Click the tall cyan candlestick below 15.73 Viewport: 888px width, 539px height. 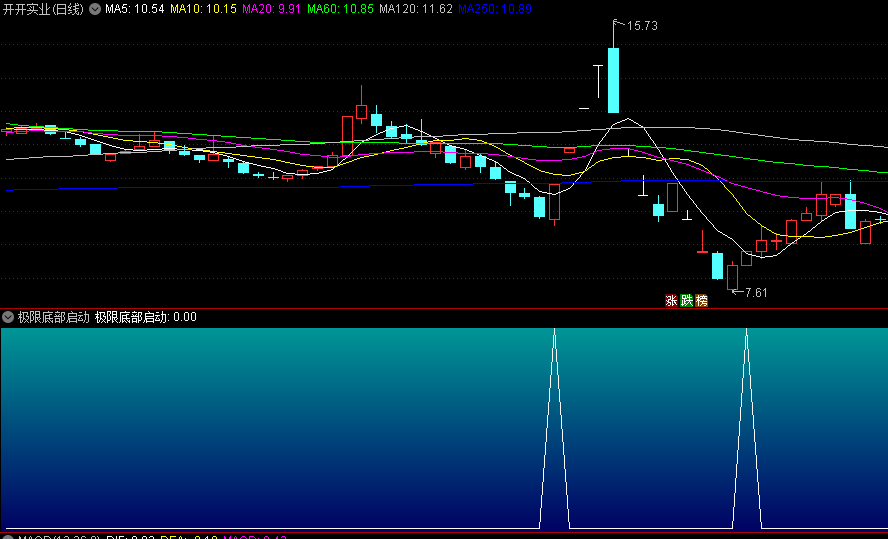pyautogui.click(x=613, y=80)
